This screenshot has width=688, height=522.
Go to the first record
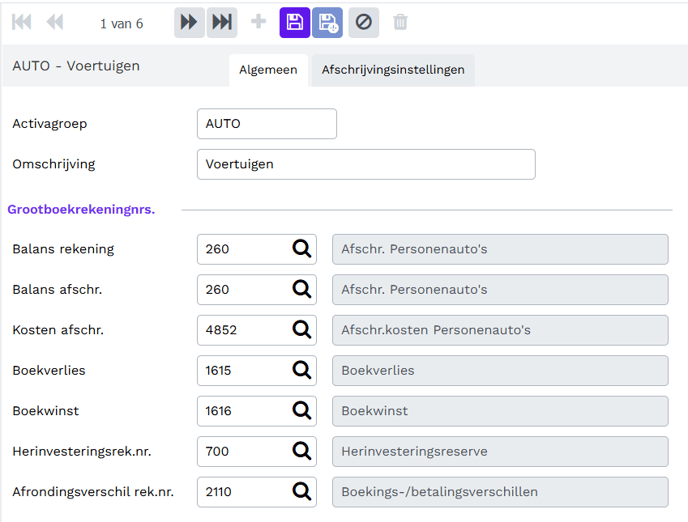(21, 22)
